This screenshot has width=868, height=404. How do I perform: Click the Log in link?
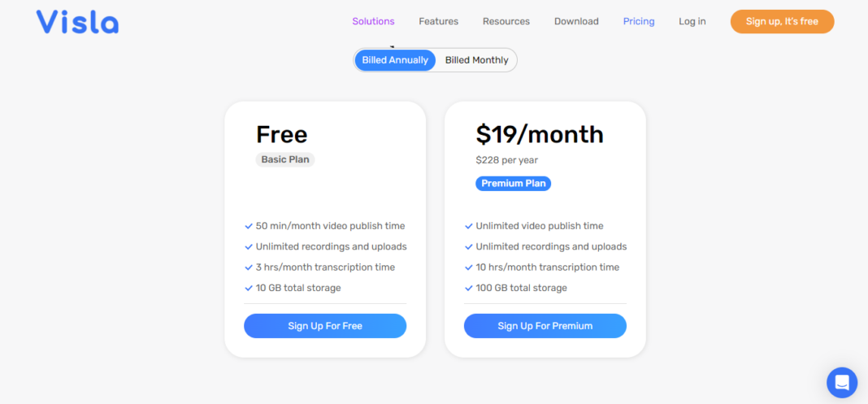pos(692,21)
